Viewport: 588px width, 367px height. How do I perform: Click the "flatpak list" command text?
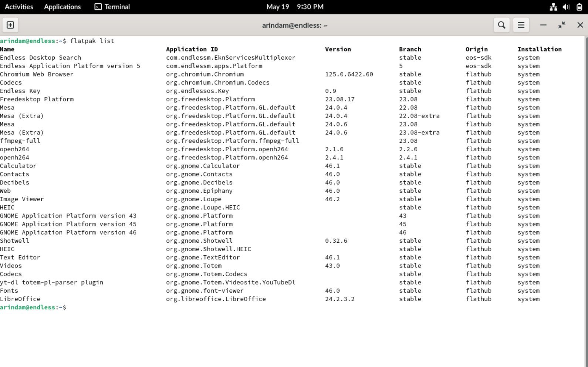[92, 41]
